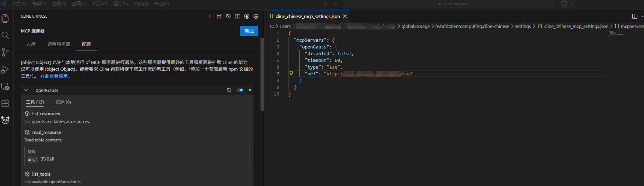The height and width of the screenshot is (186, 644).
Task: Open the Explorer view in activity bar
Action: click(x=5, y=18)
